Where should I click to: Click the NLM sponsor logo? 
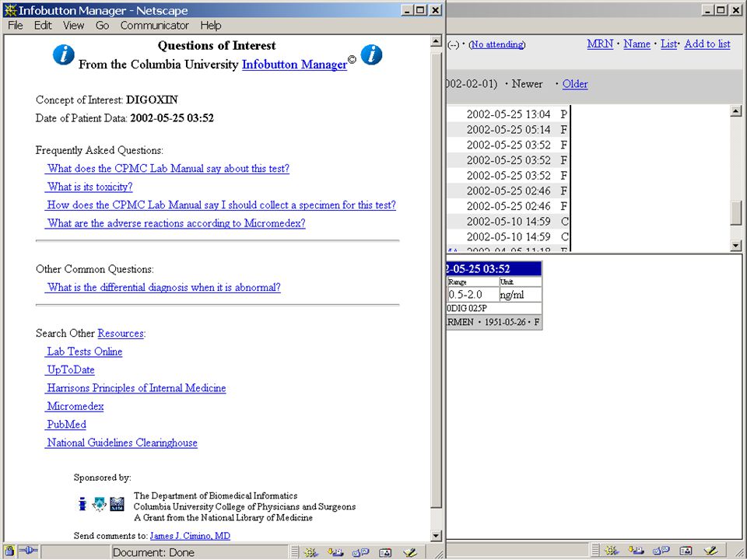tap(117, 504)
